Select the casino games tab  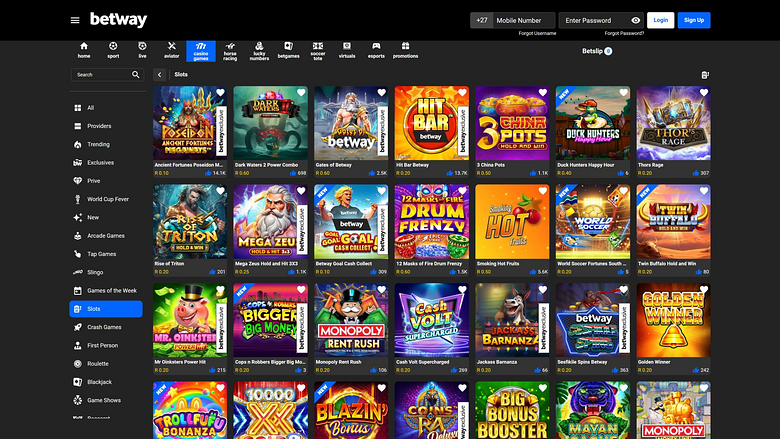tap(201, 51)
